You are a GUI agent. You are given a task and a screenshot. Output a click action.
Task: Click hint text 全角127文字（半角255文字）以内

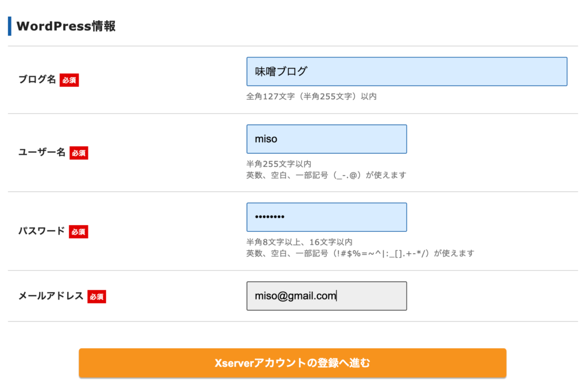point(312,96)
